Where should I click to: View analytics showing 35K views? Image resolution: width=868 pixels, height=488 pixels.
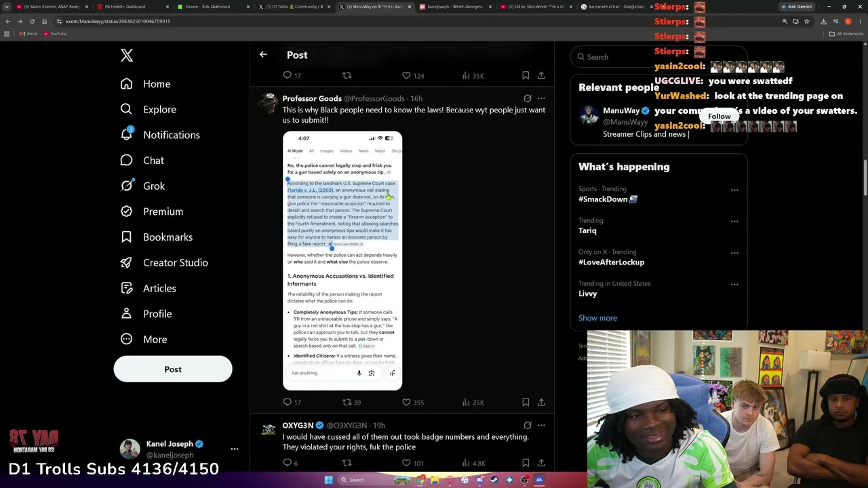point(473,75)
